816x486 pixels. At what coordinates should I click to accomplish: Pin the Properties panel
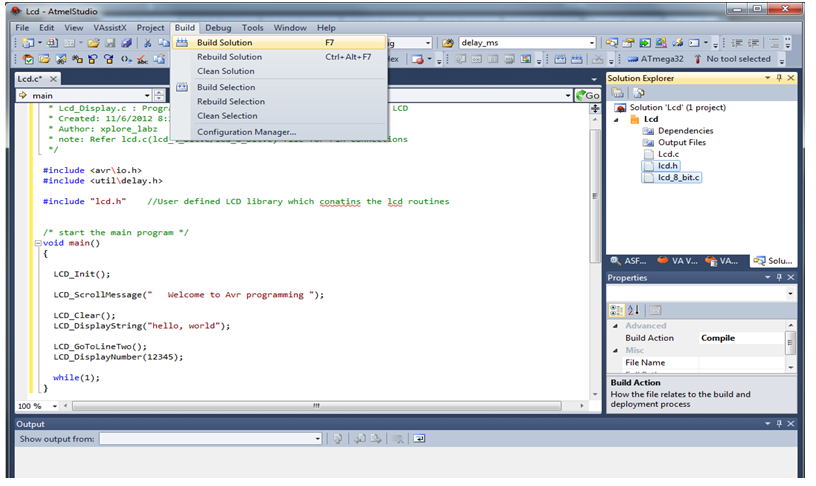[779, 277]
